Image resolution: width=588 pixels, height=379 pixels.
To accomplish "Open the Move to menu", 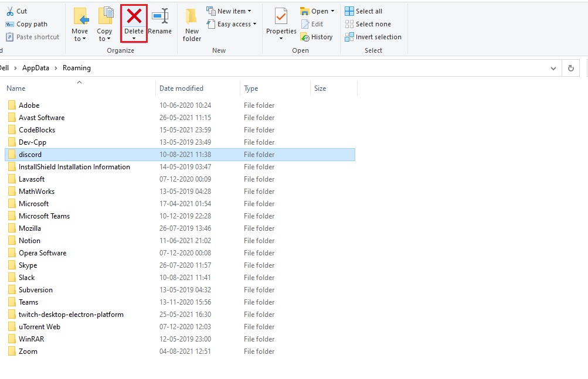I will [x=80, y=25].
